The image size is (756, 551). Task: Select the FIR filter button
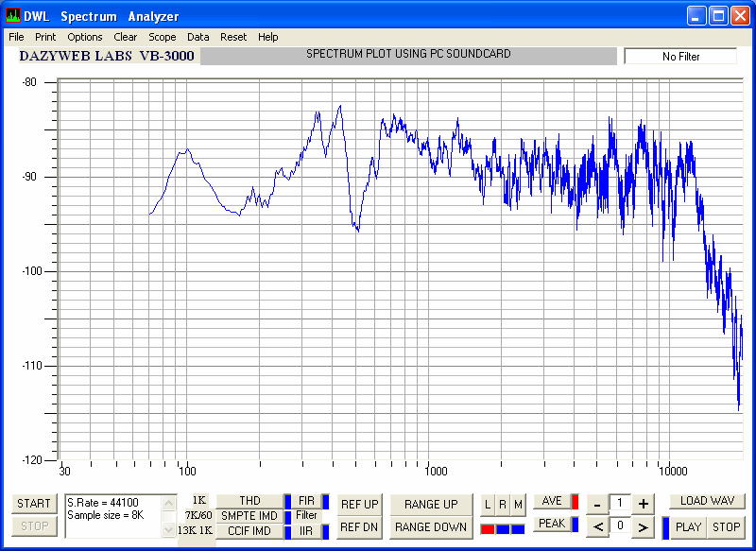[306, 501]
